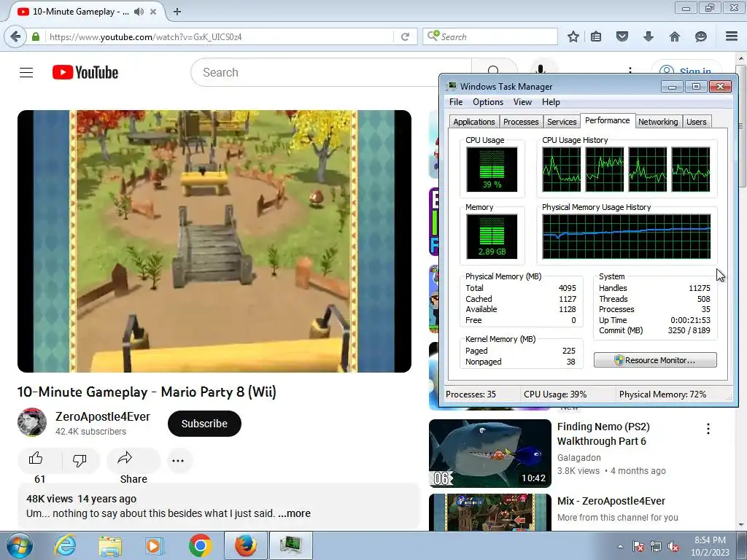The width and height of the screenshot is (747, 560).
Task: Reload the page with the refresh icon
Action: point(405,36)
